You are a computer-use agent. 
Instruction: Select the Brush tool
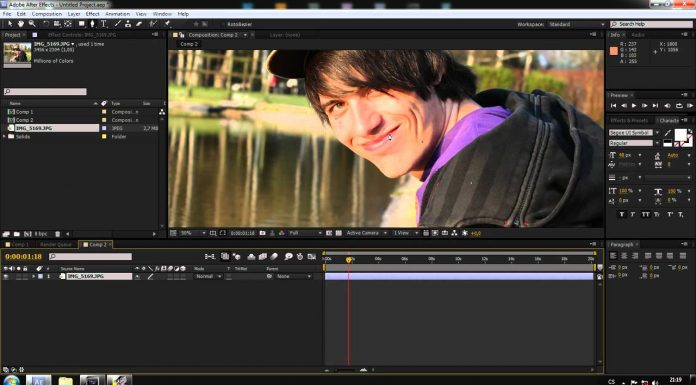(118, 24)
